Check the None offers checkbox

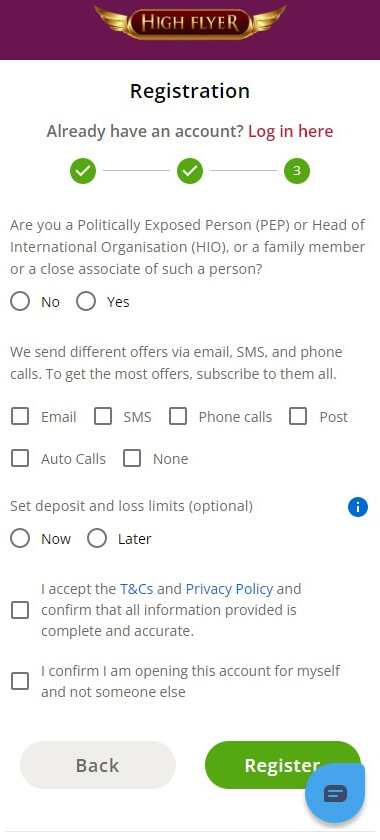point(132,459)
